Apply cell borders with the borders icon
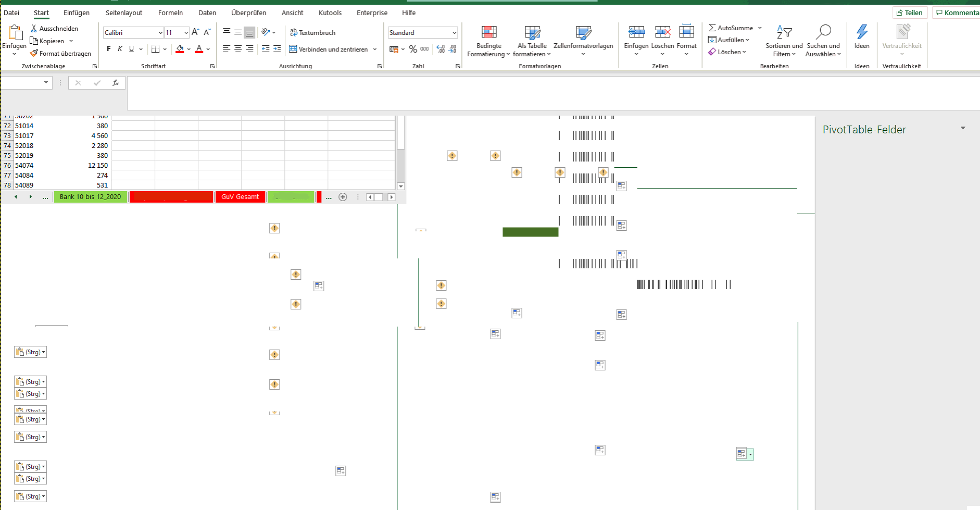 (155, 49)
